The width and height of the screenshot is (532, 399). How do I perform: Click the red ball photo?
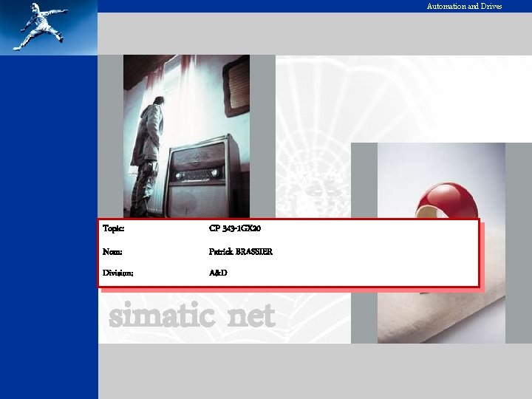(441, 243)
